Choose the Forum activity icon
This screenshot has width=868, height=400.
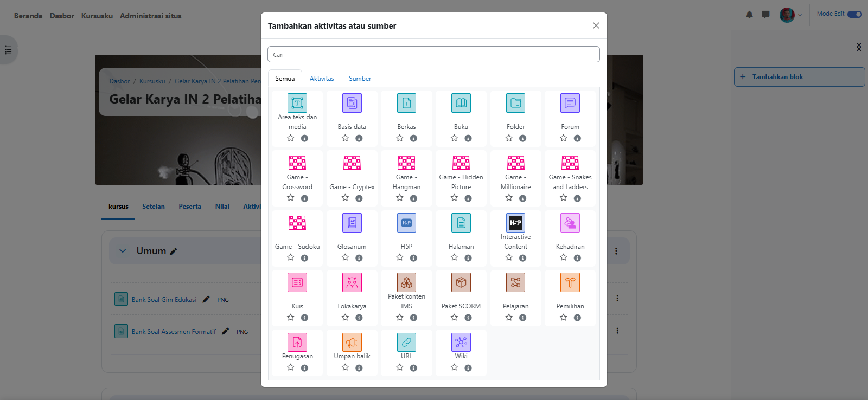point(570,103)
